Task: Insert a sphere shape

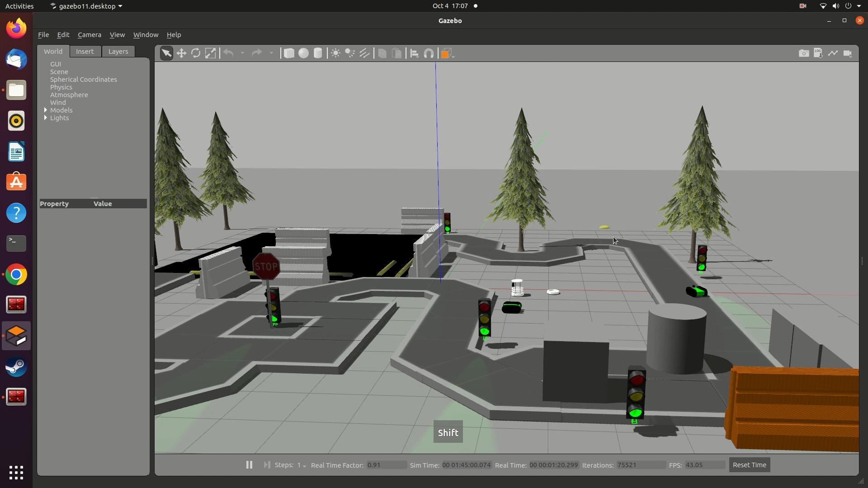Action: 303,53
